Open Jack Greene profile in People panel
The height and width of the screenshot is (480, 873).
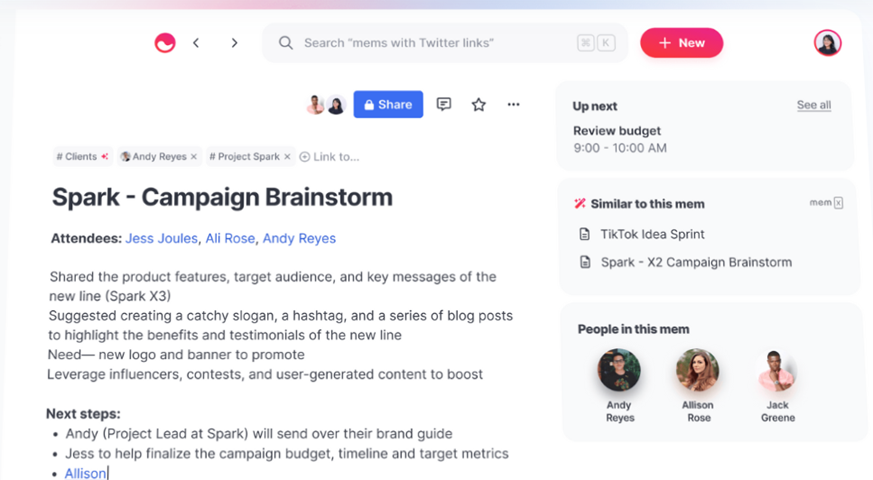[777, 385]
